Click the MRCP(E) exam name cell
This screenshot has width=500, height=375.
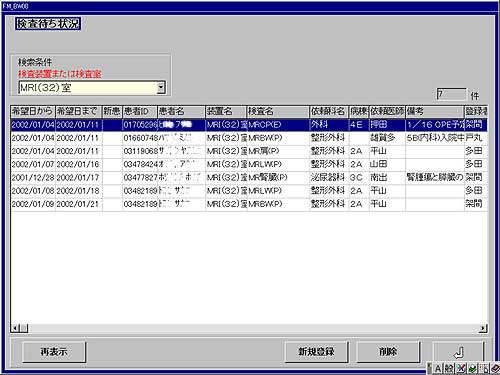278,125
